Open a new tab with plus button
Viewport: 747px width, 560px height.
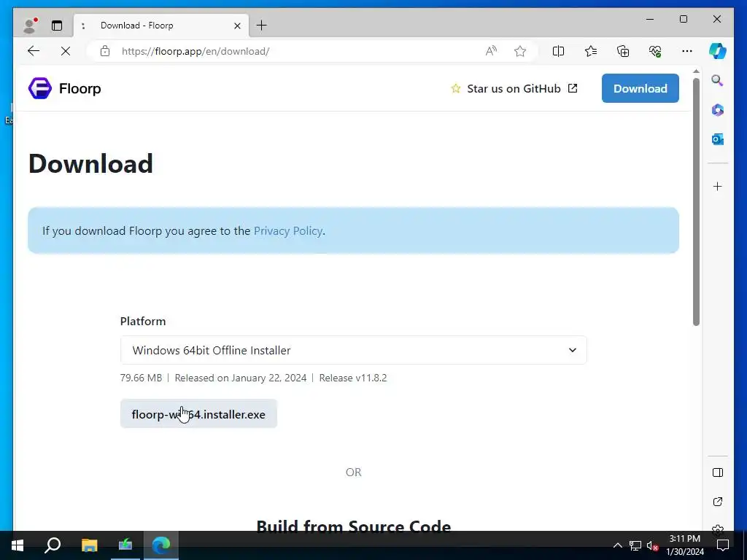(262, 26)
